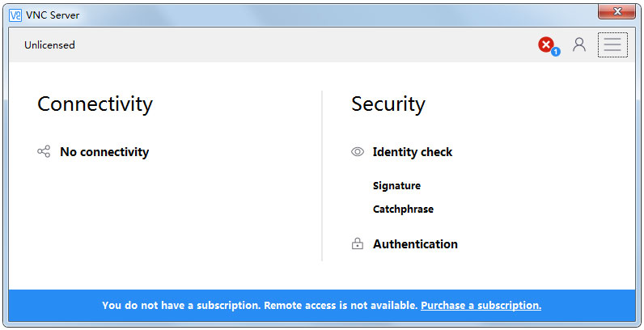Viewport: 644px width, 330px height.
Task: Click the Authentication padlock icon
Action: (x=358, y=243)
